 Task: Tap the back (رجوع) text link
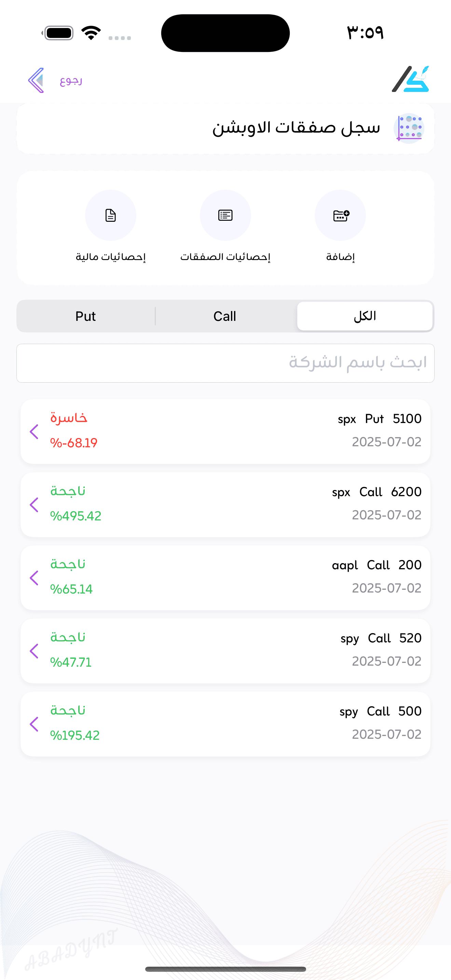(x=71, y=81)
